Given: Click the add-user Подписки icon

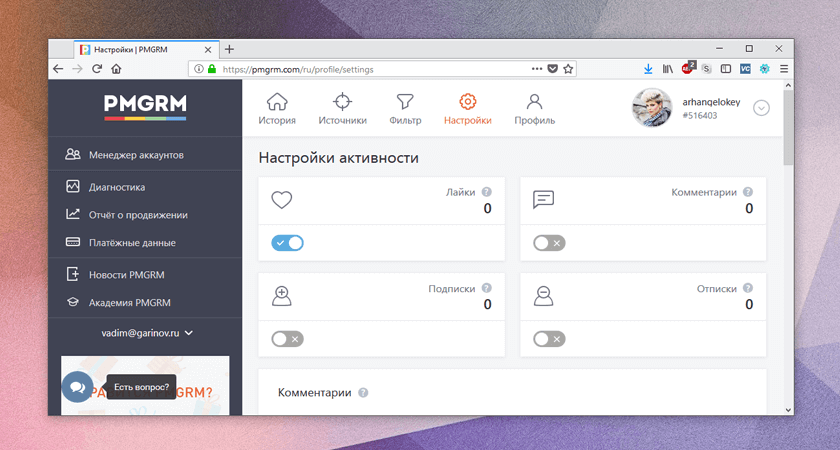Looking at the screenshot, I should 282,296.
